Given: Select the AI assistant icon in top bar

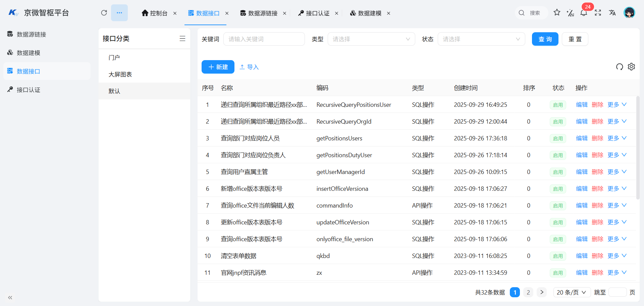Looking at the screenshot, I should (570, 13).
